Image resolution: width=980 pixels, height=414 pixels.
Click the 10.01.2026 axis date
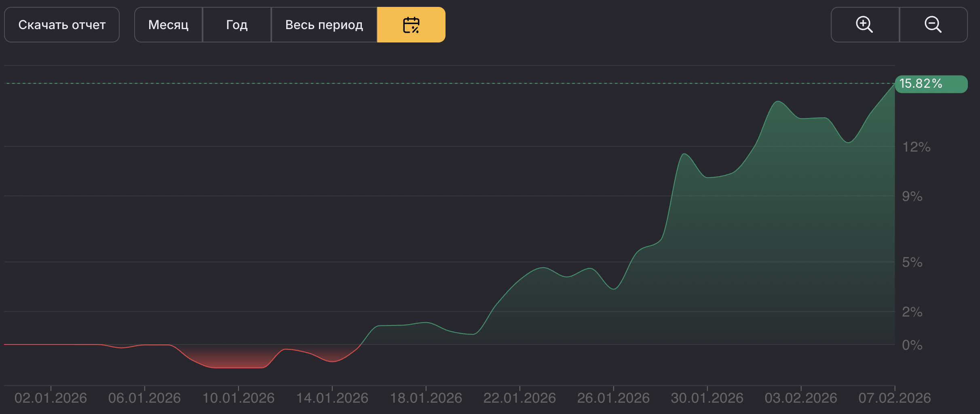tap(238, 398)
